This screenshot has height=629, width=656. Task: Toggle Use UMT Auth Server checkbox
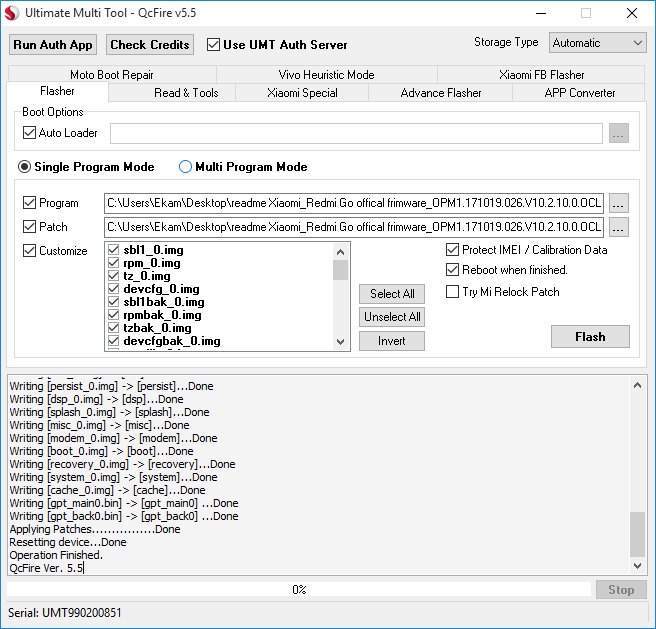tap(213, 45)
